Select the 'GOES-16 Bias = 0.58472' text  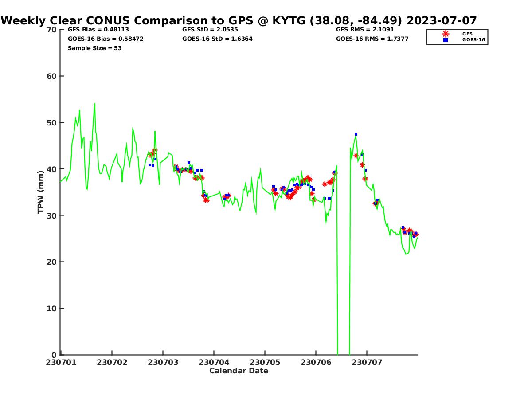click(x=106, y=39)
